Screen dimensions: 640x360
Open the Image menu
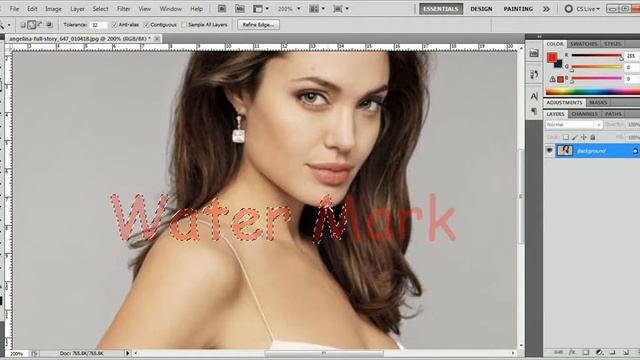coord(53,9)
